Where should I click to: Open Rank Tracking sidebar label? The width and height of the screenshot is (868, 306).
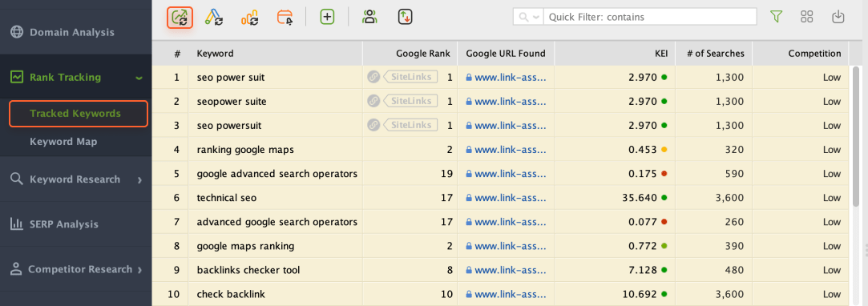[66, 77]
